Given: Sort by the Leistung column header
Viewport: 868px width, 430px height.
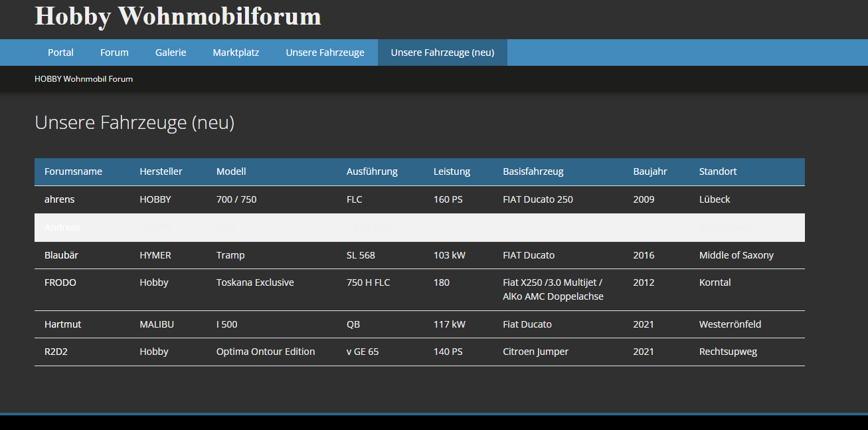Looking at the screenshot, I should tap(452, 171).
